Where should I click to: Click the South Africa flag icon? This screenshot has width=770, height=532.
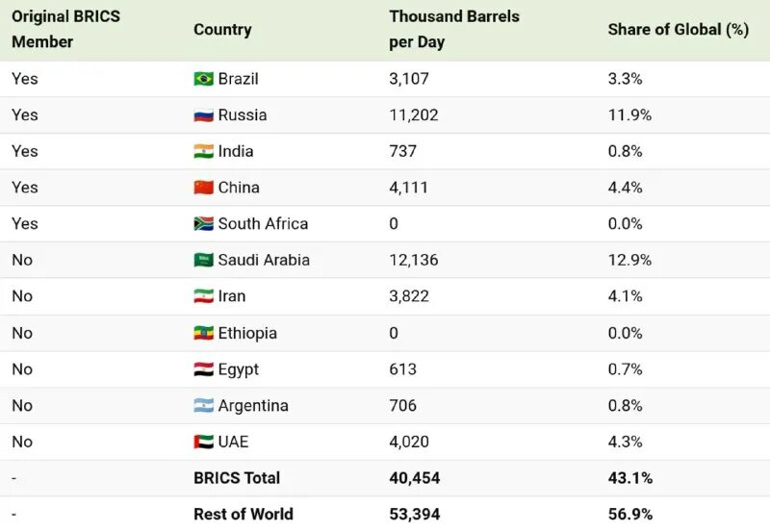[203, 224]
